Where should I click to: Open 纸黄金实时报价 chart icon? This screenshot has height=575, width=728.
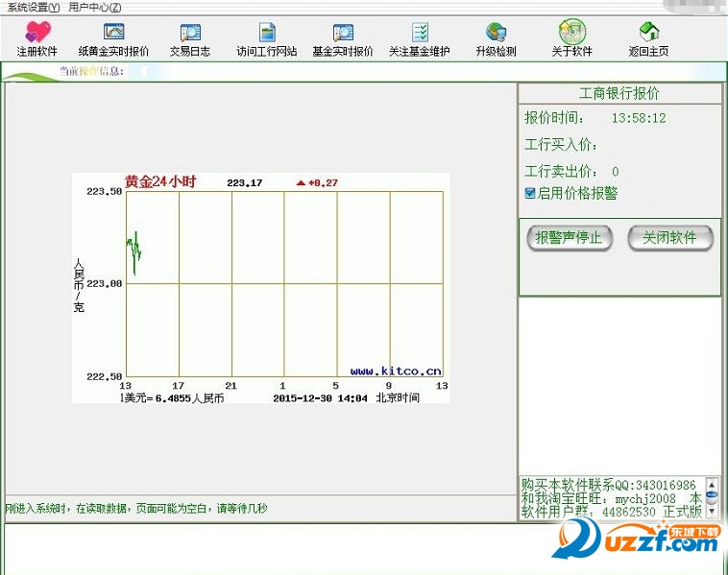(113, 32)
